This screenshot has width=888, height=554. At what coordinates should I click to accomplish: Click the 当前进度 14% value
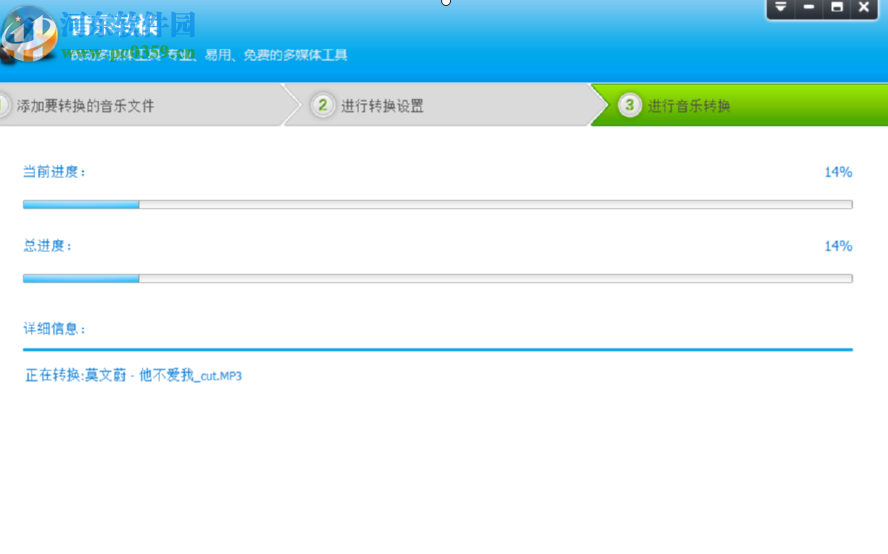tap(838, 172)
